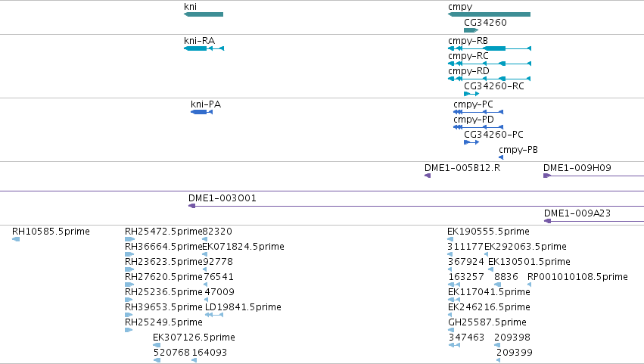
Task: Click the EK292063.5prime EST arrow
Action: point(487,254)
